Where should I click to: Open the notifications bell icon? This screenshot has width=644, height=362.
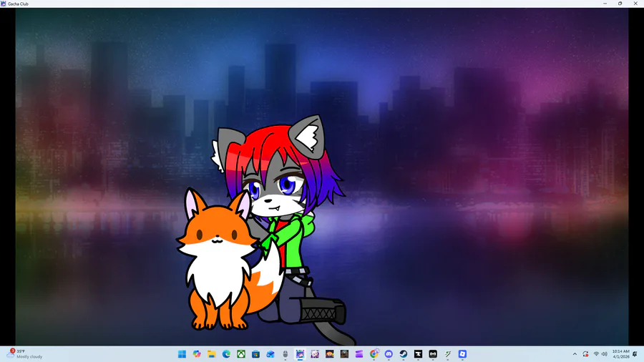coord(635,354)
